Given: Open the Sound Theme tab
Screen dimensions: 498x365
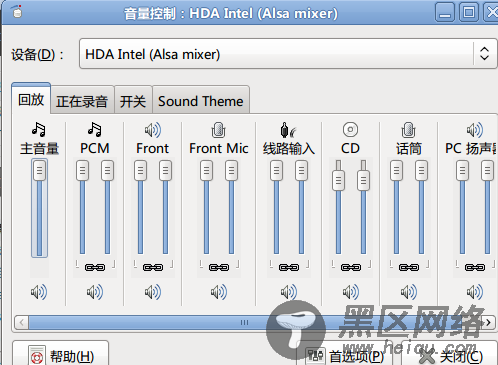Looking at the screenshot, I should click(201, 101).
